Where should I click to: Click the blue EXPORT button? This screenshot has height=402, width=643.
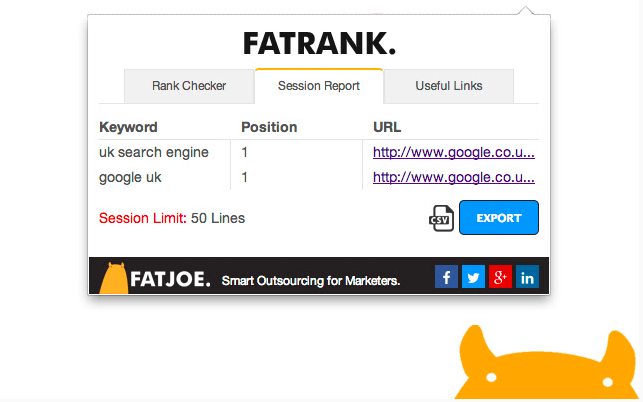499,218
